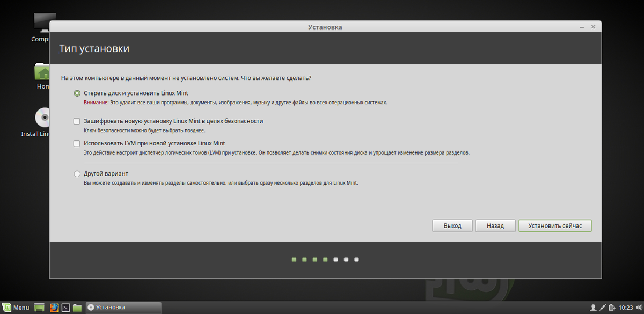Click the 'Установка' window title bar text
644x314 pixels.
325,27
